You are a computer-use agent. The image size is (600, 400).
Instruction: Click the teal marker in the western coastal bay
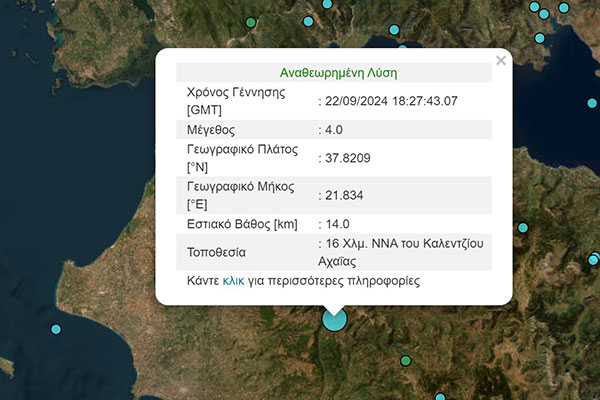tap(57, 329)
